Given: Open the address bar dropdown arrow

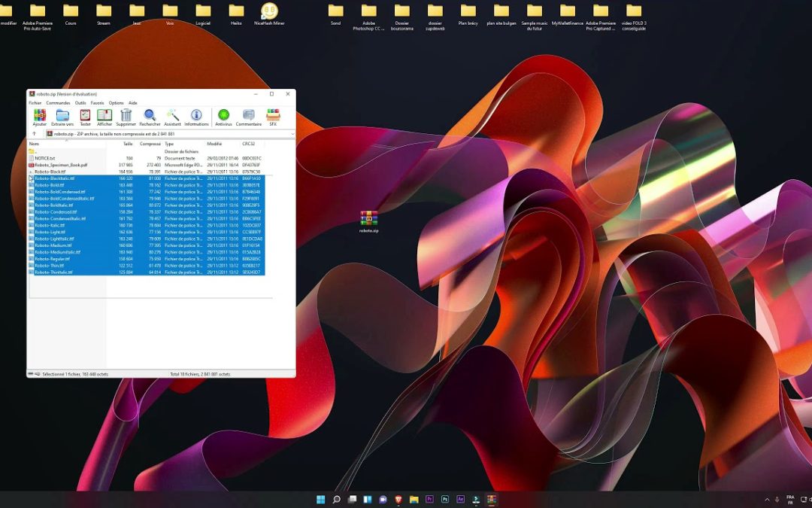Looking at the screenshot, I should point(291,133).
